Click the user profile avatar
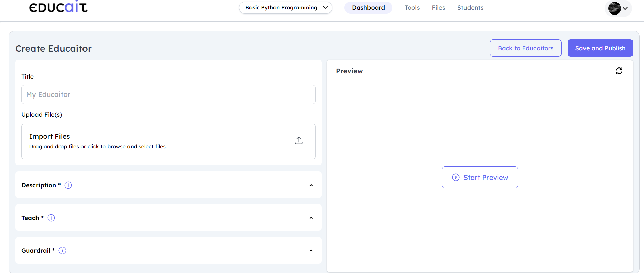The width and height of the screenshot is (644, 273). 614,8
